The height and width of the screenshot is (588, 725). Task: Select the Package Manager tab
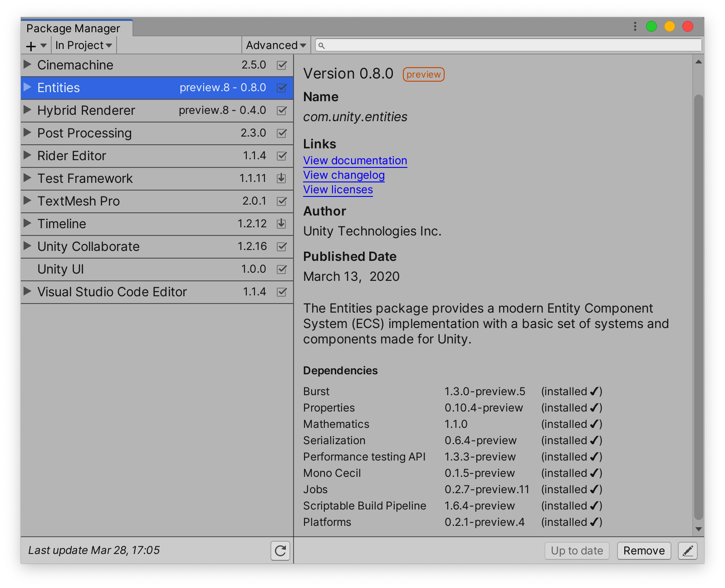pos(77,28)
